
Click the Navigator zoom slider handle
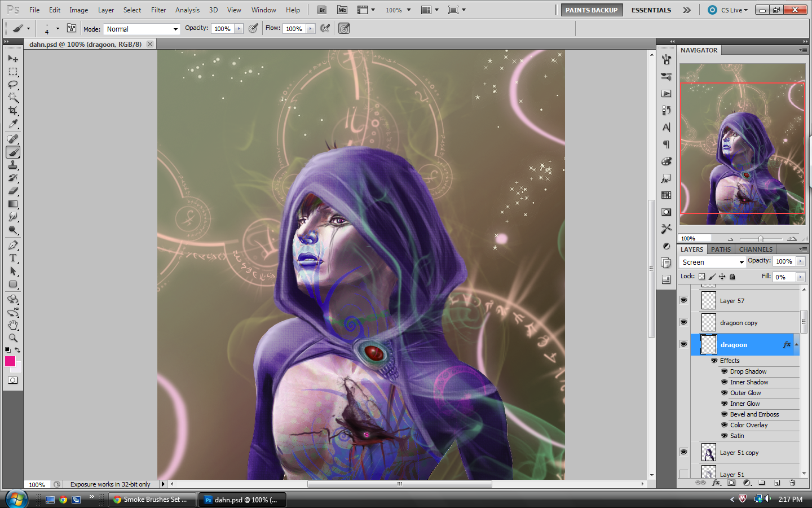coord(761,239)
